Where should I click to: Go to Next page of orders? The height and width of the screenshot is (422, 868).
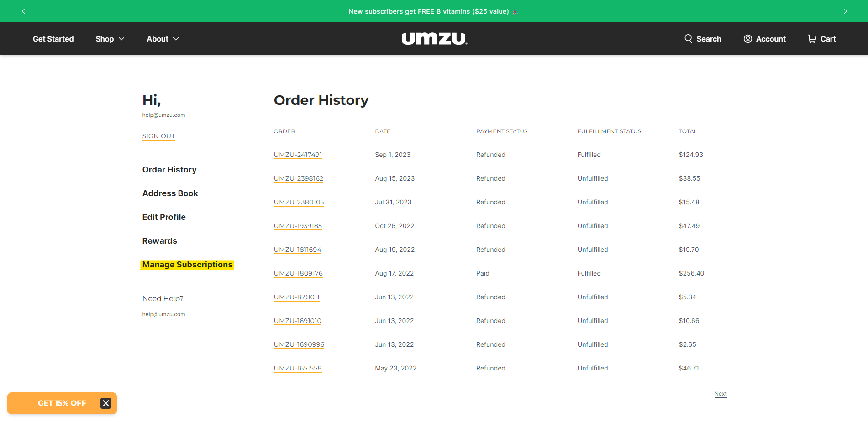tap(720, 394)
